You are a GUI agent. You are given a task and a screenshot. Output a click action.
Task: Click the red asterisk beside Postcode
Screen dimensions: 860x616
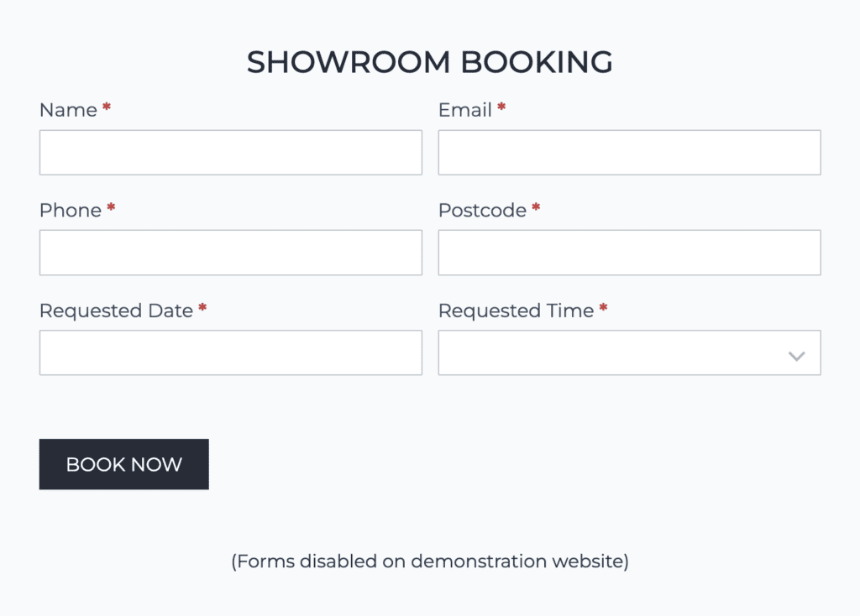point(536,208)
